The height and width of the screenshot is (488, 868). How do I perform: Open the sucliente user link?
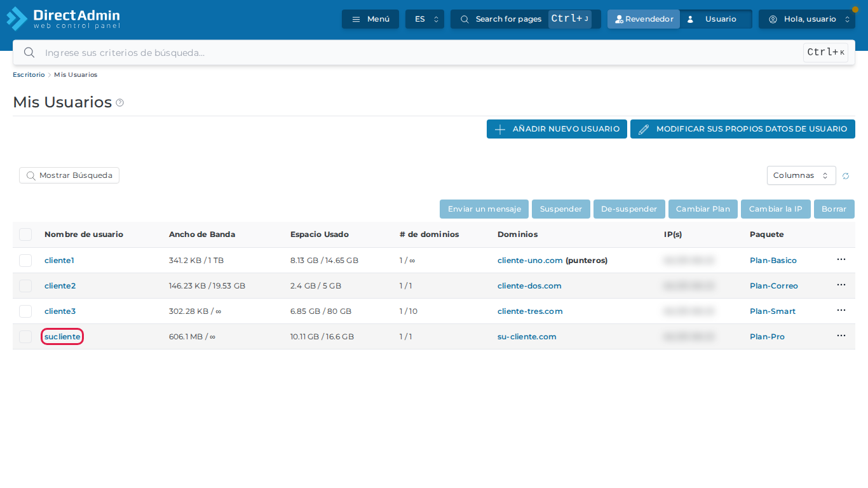pyautogui.click(x=62, y=337)
